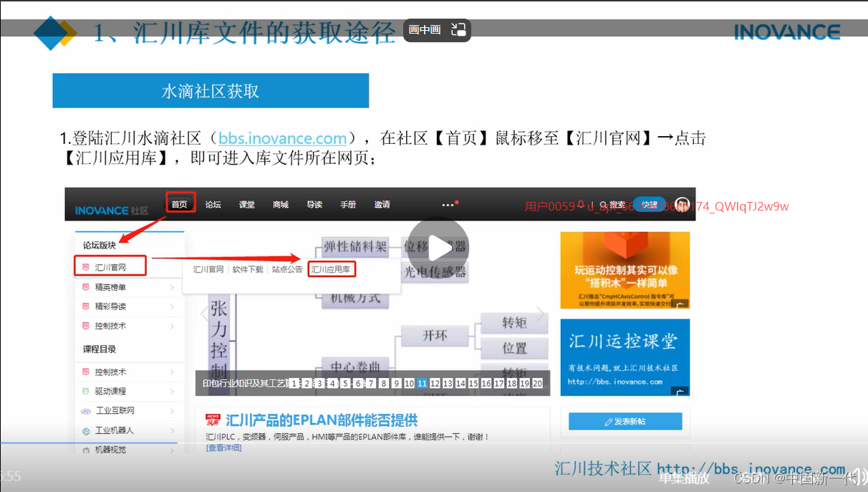Go to carousel slide 20
868x492 pixels.
click(537, 383)
